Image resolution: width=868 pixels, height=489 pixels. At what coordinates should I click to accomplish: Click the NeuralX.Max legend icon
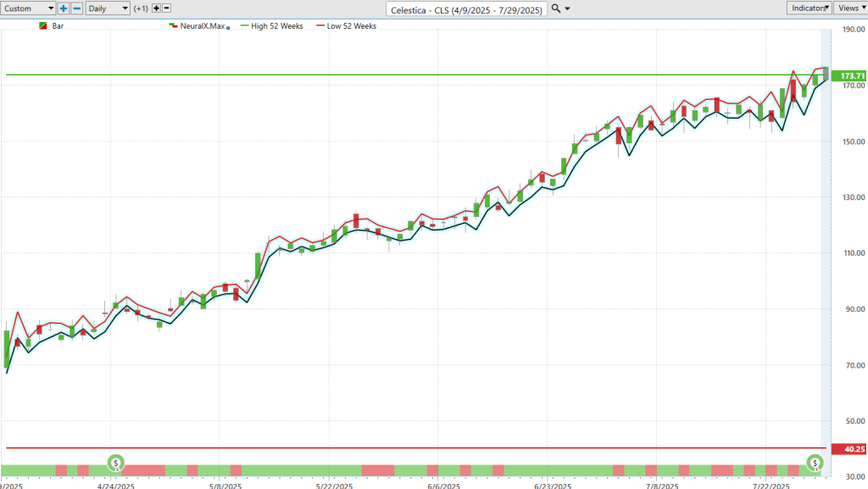point(173,26)
